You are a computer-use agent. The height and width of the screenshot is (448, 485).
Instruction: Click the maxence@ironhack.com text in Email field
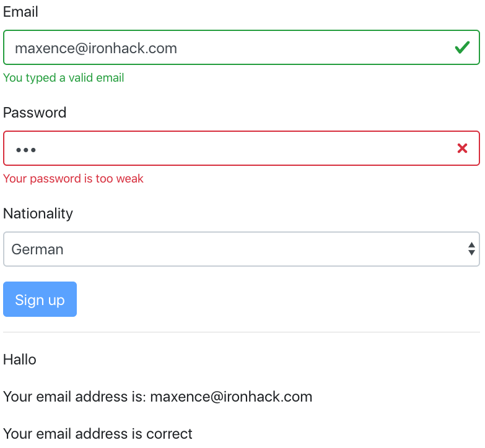click(96, 48)
